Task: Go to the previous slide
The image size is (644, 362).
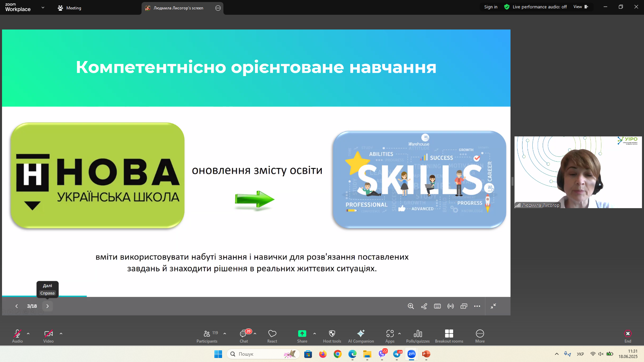Action: click(16, 306)
